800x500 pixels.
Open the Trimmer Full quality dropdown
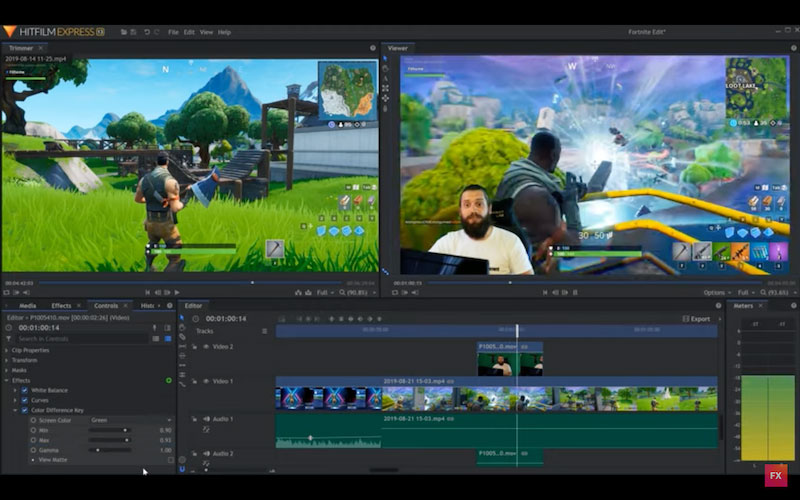coord(324,293)
